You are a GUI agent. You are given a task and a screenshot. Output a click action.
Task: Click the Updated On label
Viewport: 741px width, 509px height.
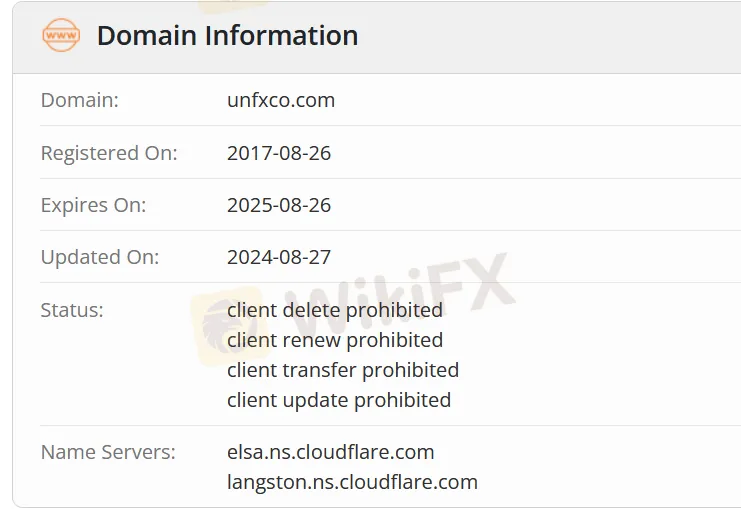coord(99,257)
